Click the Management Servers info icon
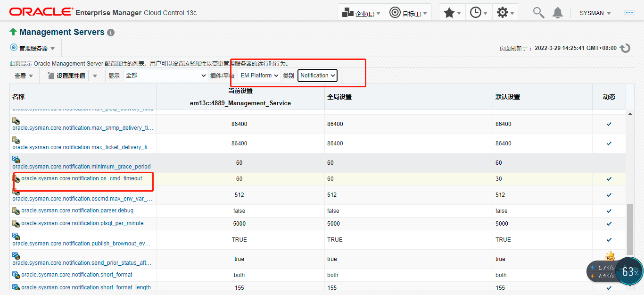Screen dimensions: 644x295 click(111, 33)
